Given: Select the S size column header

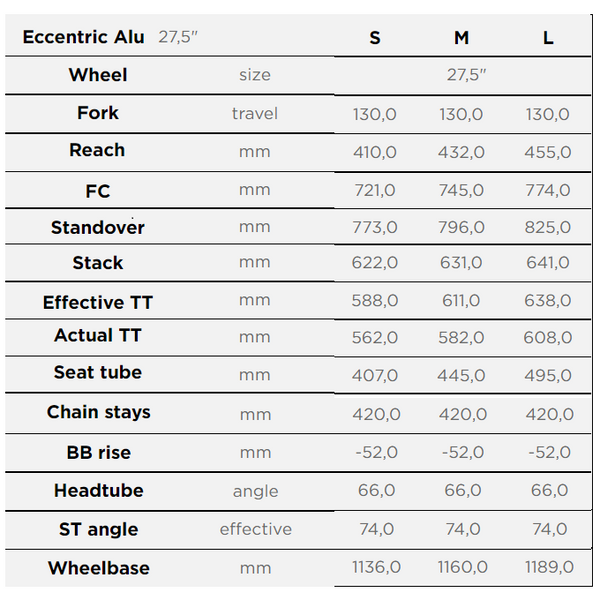Looking at the screenshot, I should [x=375, y=38].
